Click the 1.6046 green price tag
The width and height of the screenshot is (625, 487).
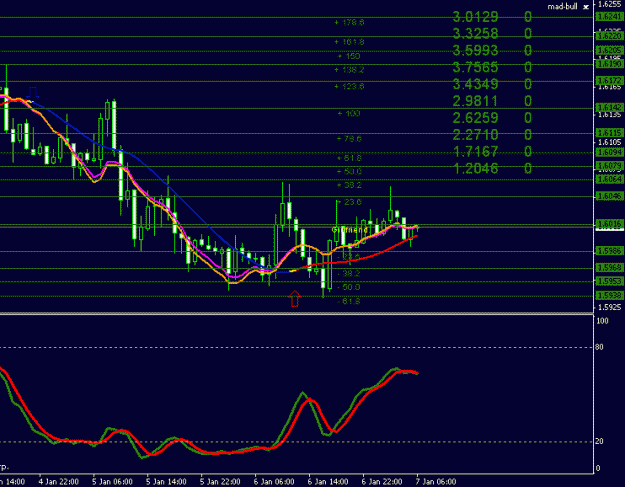[x=609, y=196]
